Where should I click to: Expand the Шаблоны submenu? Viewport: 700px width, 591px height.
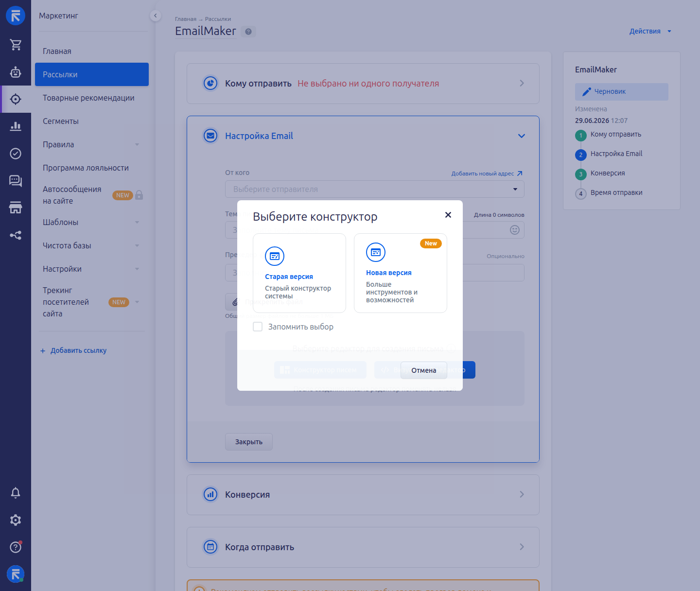[137, 222]
